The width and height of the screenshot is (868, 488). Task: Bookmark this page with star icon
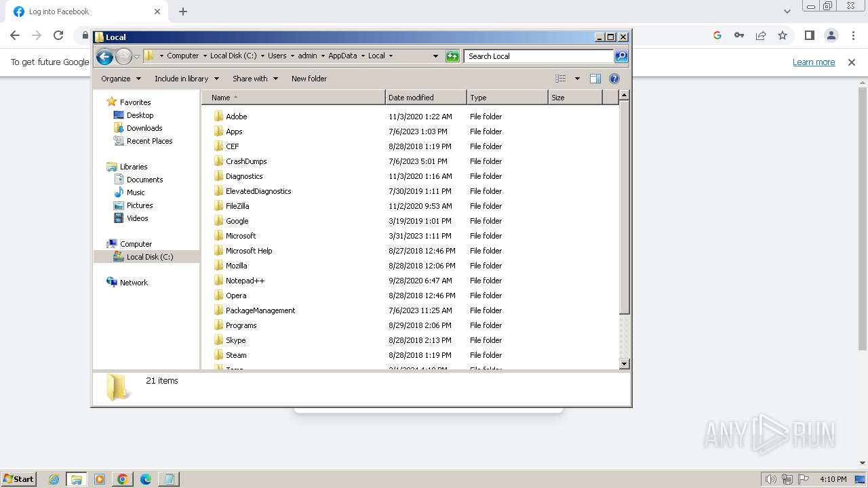[x=783, y=35]
